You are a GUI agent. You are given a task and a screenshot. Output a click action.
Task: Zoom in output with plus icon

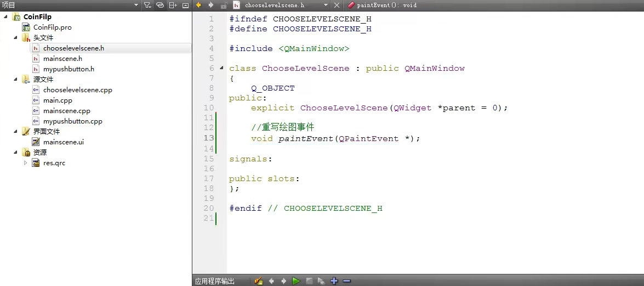[334, 281]
